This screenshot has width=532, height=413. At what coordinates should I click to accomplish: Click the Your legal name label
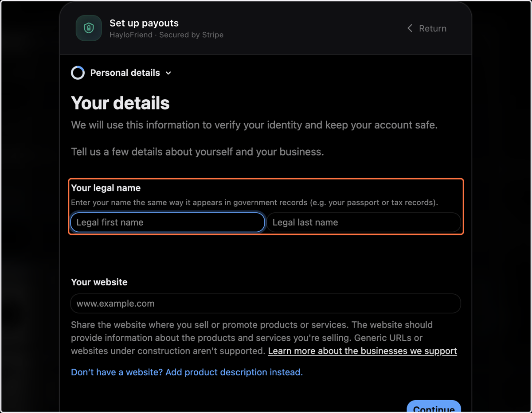pyautogui.click(x=106, y=188)
